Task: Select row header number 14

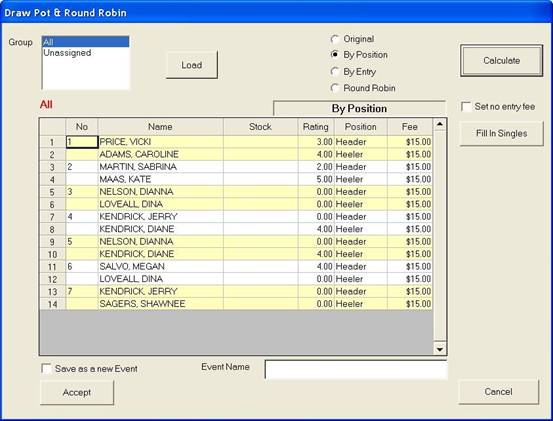Action: [52, 304]
